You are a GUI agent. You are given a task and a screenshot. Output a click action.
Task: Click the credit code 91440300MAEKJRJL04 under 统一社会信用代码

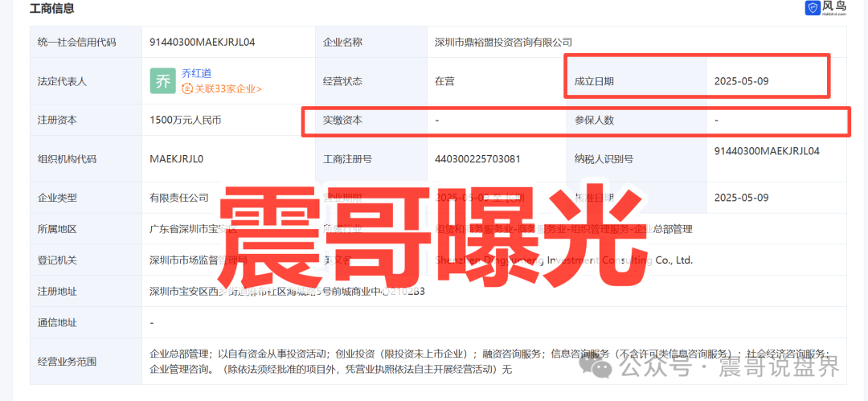[x=202, y=42]
